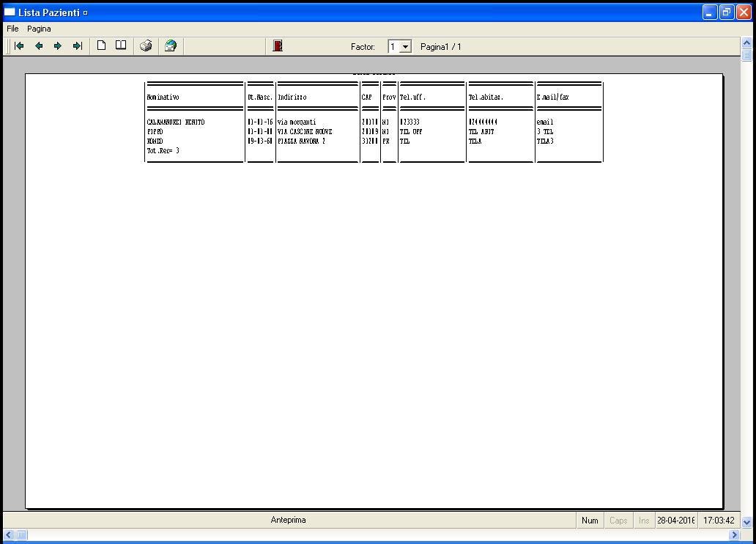
Task: Click the horizontal scrollbar right arrow
Action: (x=734, y=534)
